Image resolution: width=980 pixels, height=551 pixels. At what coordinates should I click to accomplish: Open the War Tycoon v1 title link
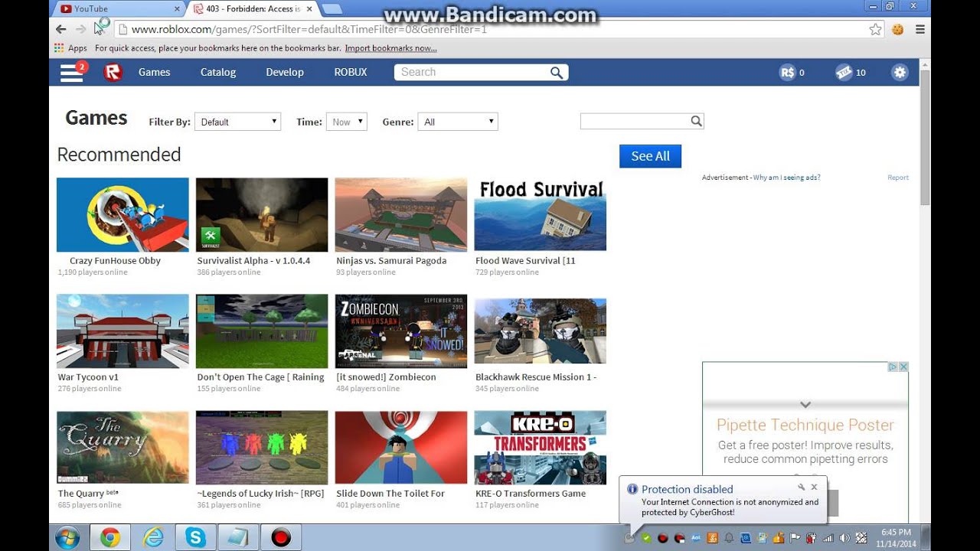[x=88, y=377]
